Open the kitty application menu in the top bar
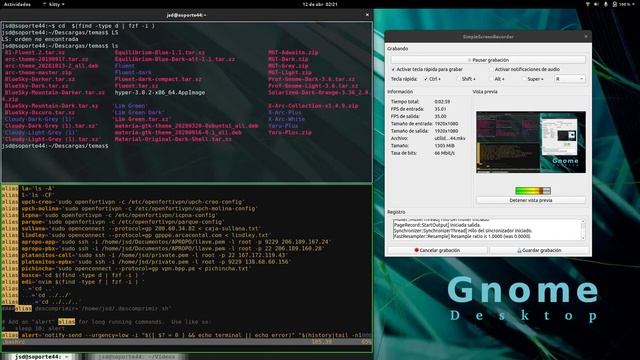640x360 pixels. point(53,4)
